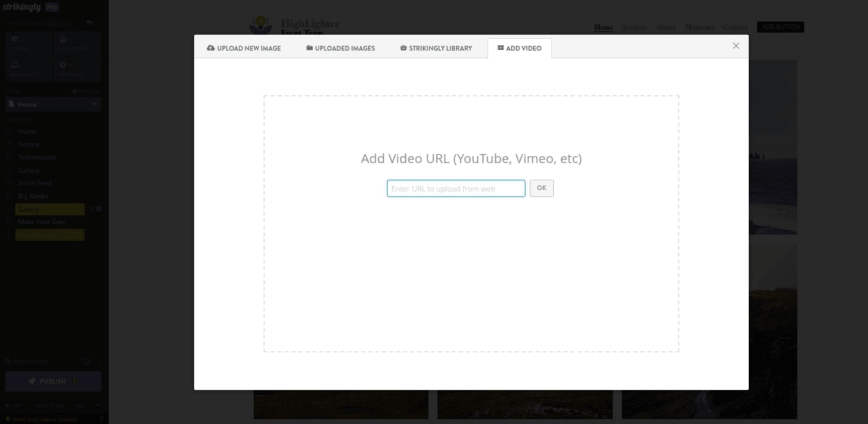Toggle the Upload New Image tab
This screenshot has width=868, height=424.
243,48
